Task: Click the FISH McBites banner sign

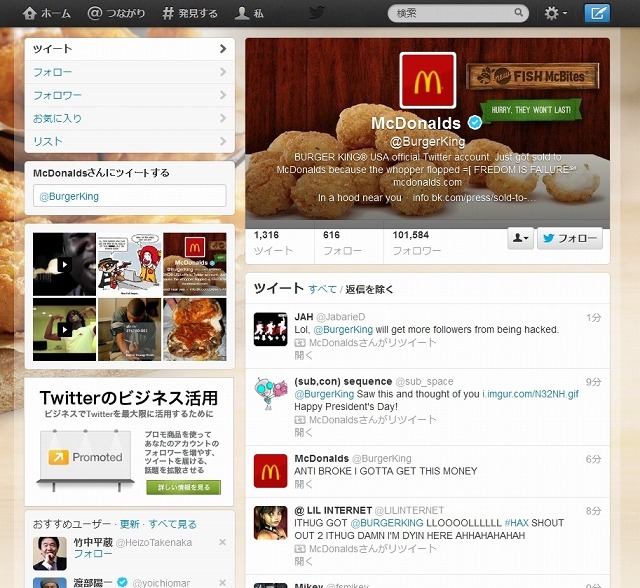Action: coord(533,76)
